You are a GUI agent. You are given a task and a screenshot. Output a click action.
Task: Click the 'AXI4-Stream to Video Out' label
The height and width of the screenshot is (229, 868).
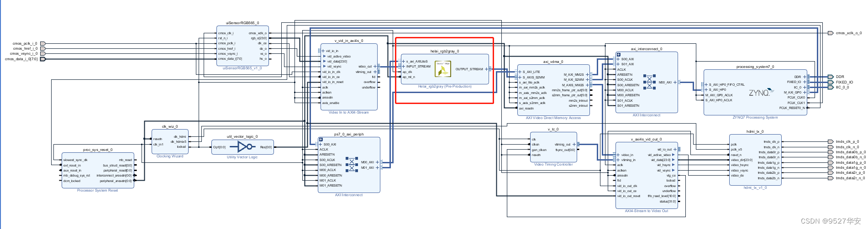647,211
